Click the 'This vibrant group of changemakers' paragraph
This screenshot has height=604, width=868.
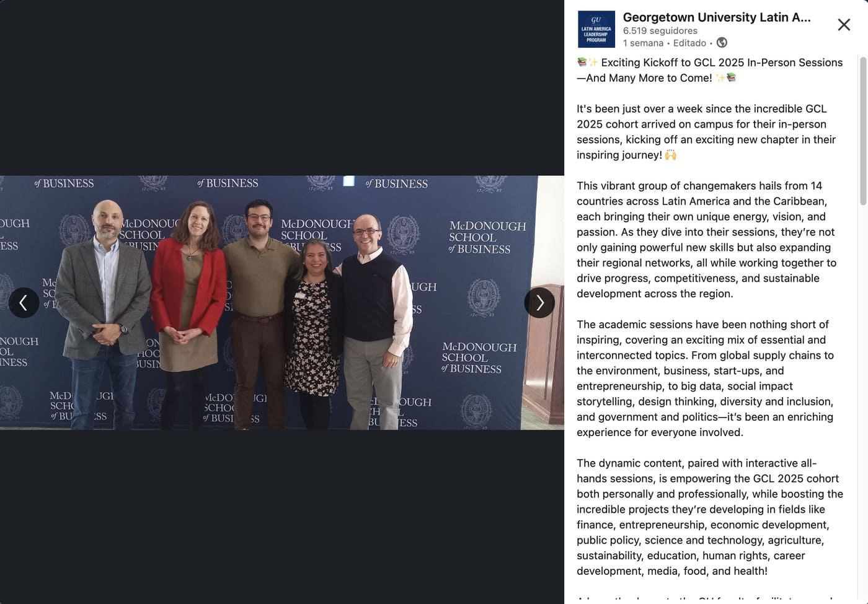pos(707,240)
